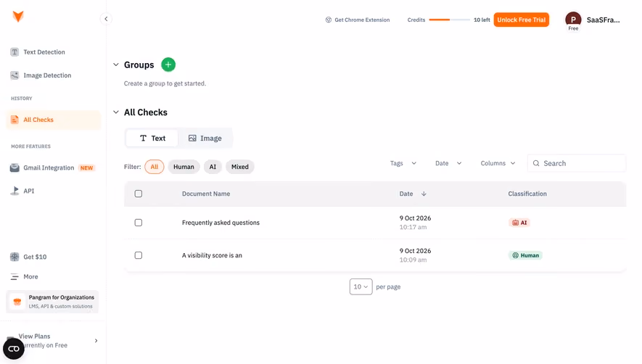This screenshot has width=642, height=364.
Task: Change the per page count dropdown
Action: pos(361,286)
